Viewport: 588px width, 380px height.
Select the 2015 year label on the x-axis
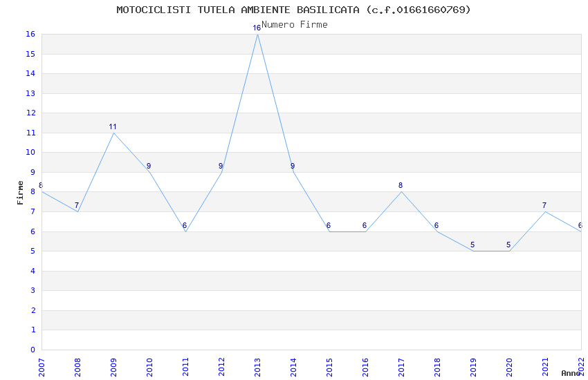pos(329,368)
